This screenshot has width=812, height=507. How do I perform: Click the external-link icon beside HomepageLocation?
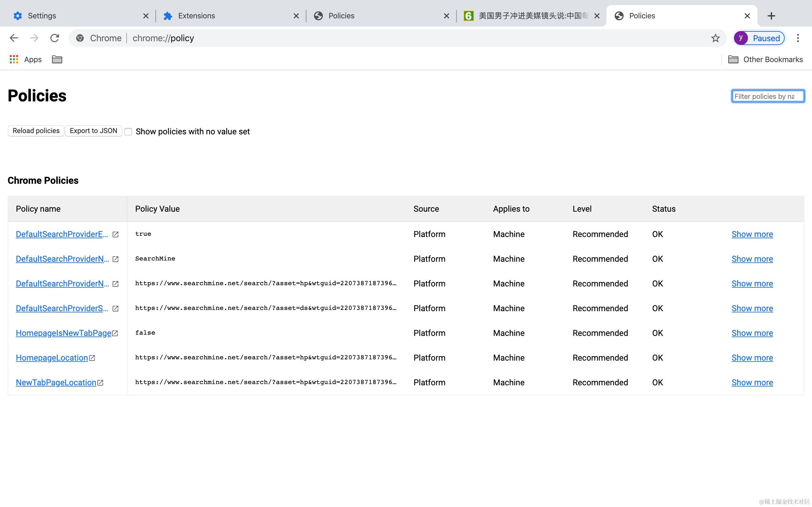[92, 358]
